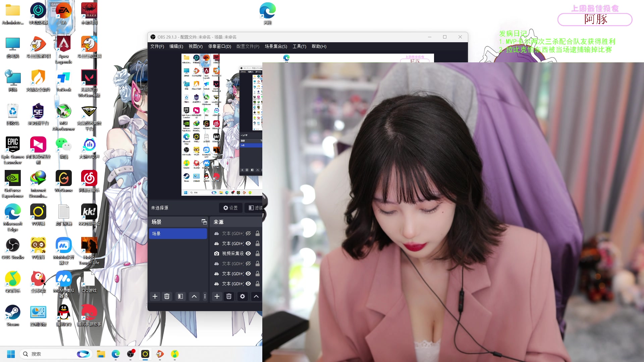Lock the first 文本 (GDI+) source
Image resolution: width=644 pixels, height=362 pixels.
point(258,233)
